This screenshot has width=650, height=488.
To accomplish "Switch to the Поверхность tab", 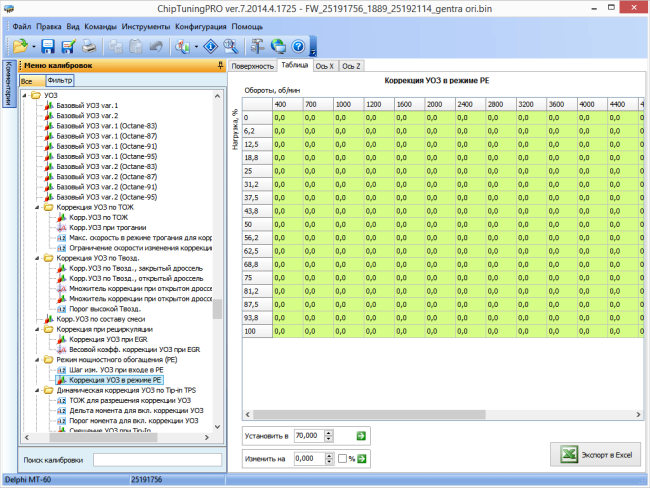I will pyautogui.click(x=252, y=66).
